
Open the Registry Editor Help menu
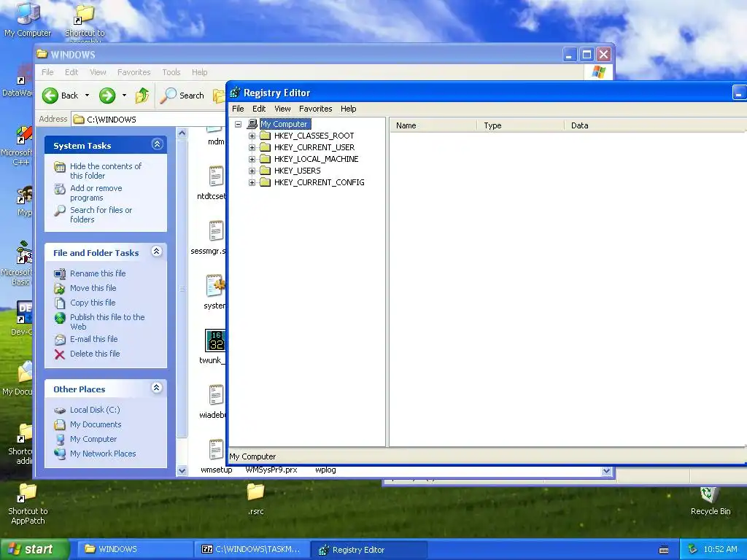tap(348, 109)
